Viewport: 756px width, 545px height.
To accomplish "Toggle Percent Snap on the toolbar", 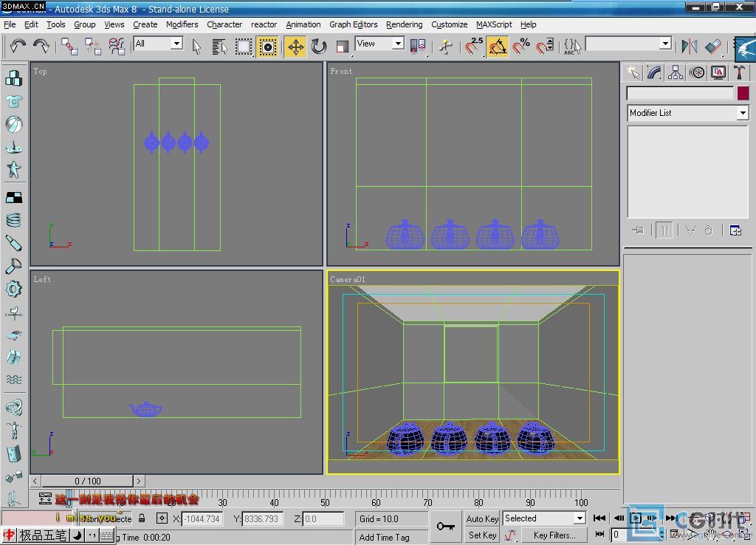I will (522, 47).
